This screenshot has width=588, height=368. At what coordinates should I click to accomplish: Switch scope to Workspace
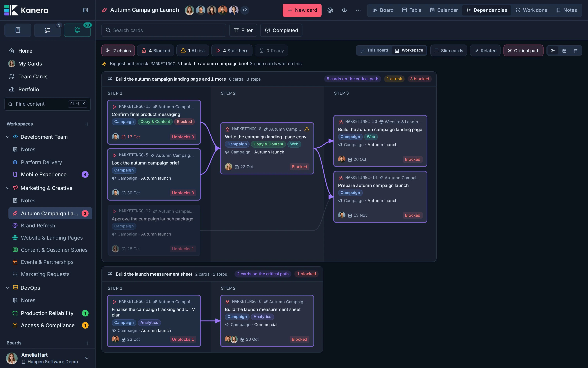409,50
